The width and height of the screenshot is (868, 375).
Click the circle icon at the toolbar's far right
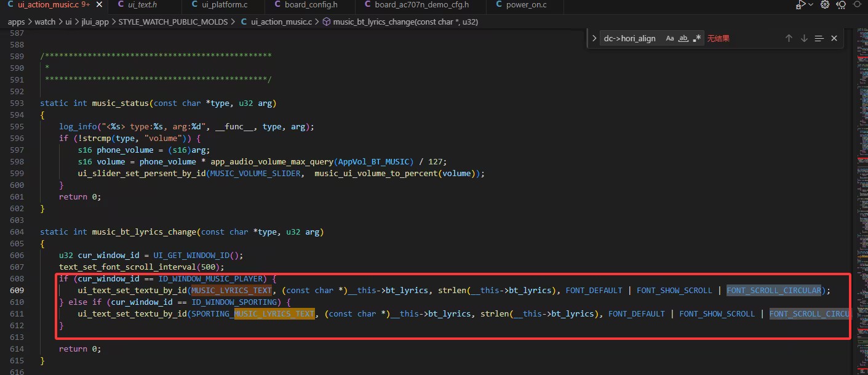[x=857, y=5]
